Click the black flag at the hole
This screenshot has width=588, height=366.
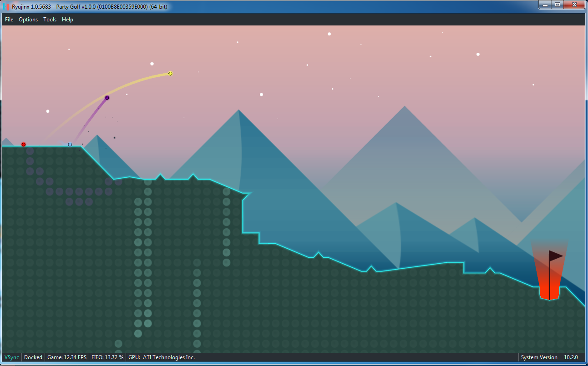(x=555, y=256)
